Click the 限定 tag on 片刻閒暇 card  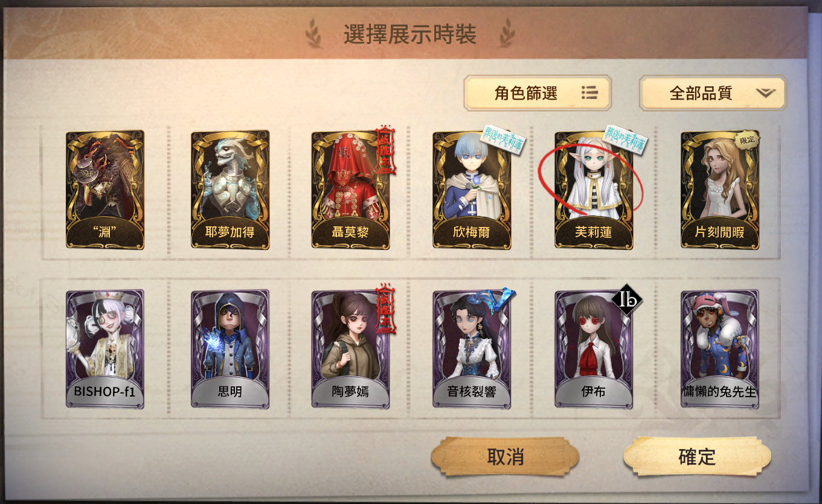[x=747, y=140]
